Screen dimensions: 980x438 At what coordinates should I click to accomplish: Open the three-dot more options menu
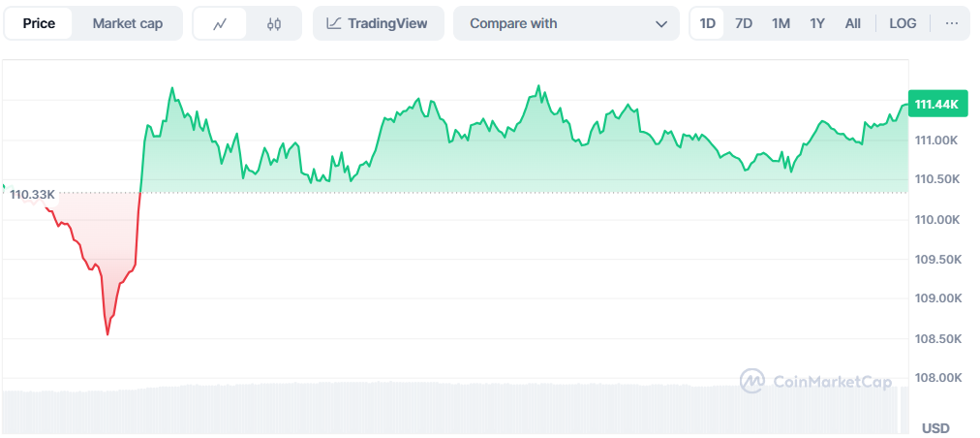[952, 23]
